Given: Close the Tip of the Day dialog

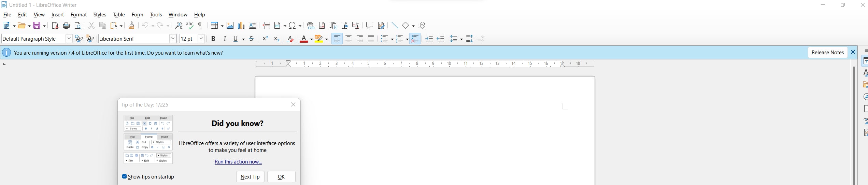Looking at the screenshot, I should [293, 105].
